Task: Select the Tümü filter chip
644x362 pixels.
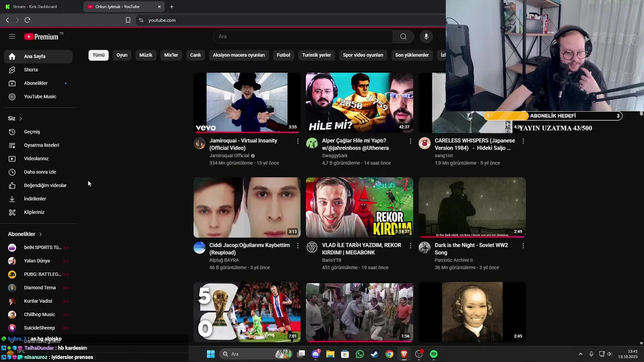Action: [99, 55]
